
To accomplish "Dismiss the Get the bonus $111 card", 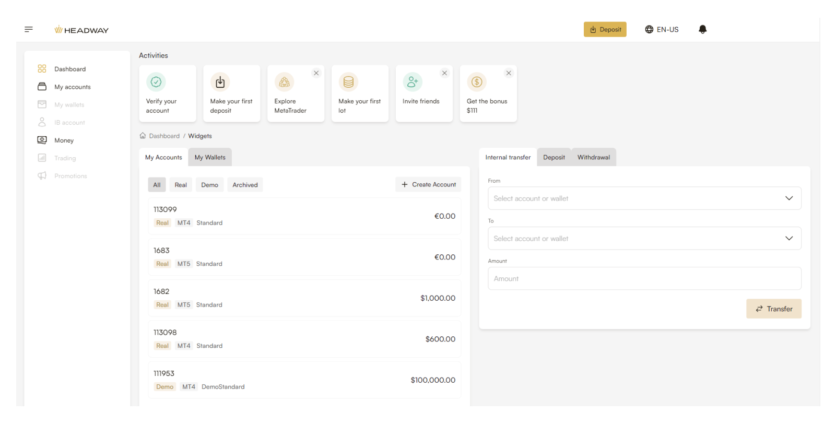I will [x=508, y=73].
